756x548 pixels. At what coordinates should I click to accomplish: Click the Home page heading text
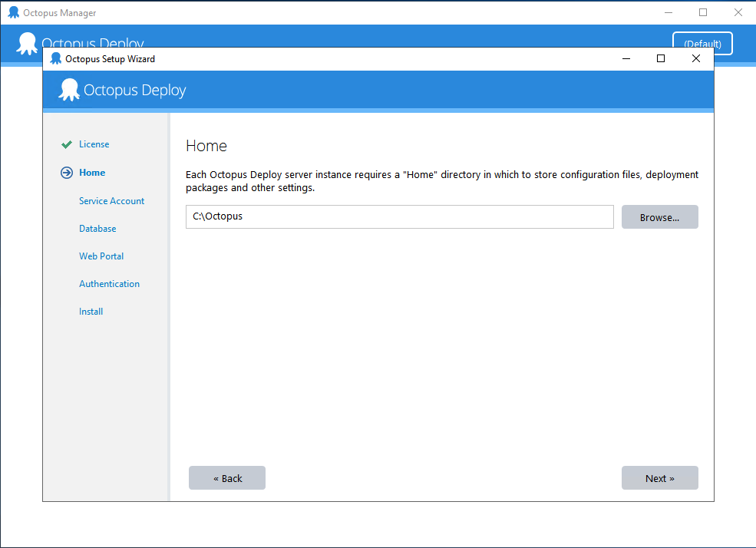206,146
